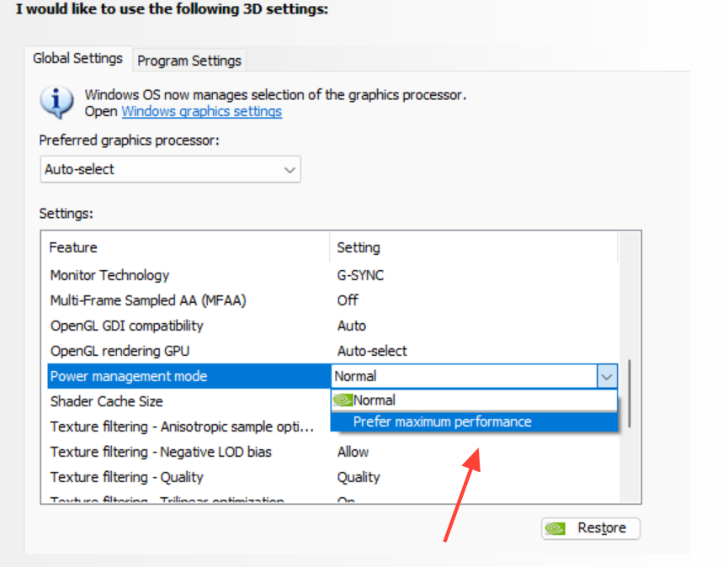The height and width of the screenshot is (567, 728).
Task: Click the Quality value for Texture filtering
Action: tap(359, 478)
